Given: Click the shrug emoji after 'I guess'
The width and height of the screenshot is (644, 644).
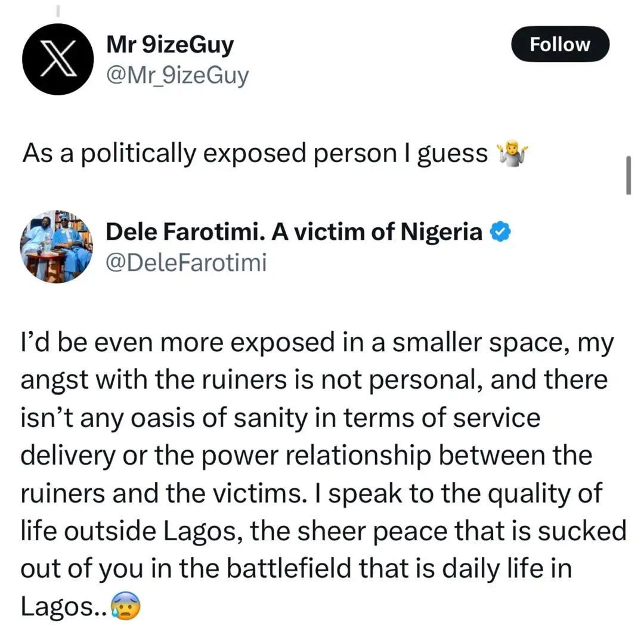Looking at the screenshot, I should [x=513, y=154].
